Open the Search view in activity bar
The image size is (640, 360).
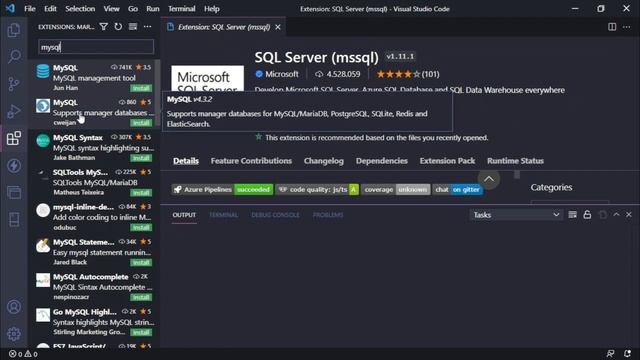[x=14, y=56]
